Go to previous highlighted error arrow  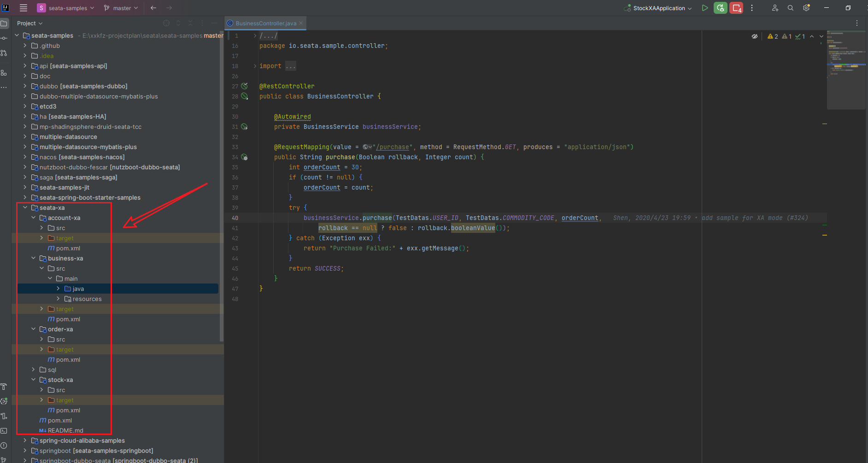(812, 36)
